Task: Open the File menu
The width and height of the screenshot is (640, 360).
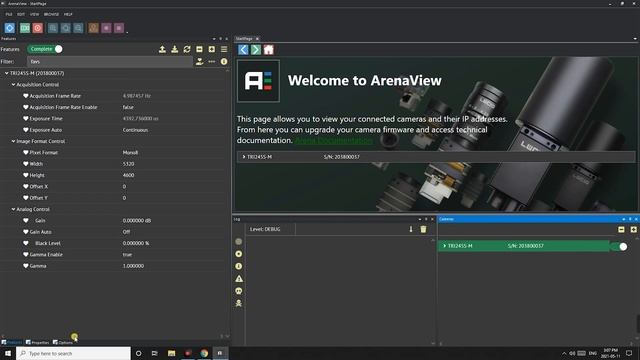Action: (9, 14)
